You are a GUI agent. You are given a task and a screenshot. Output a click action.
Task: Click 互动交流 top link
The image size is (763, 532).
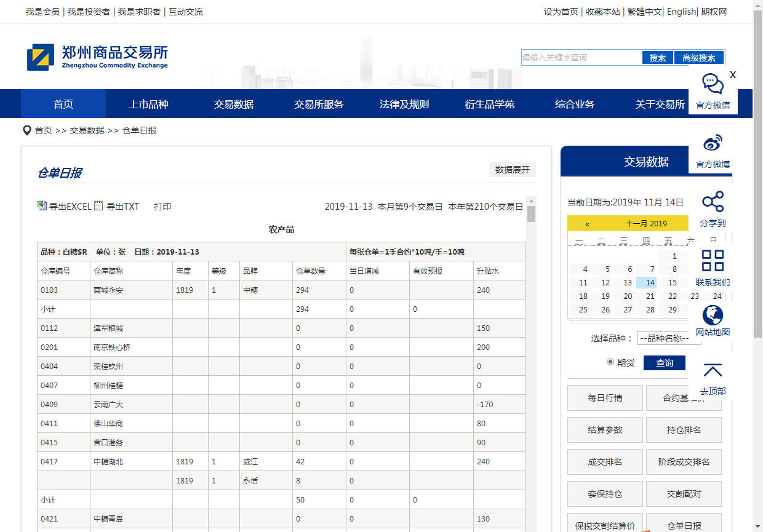pos(186,12)
